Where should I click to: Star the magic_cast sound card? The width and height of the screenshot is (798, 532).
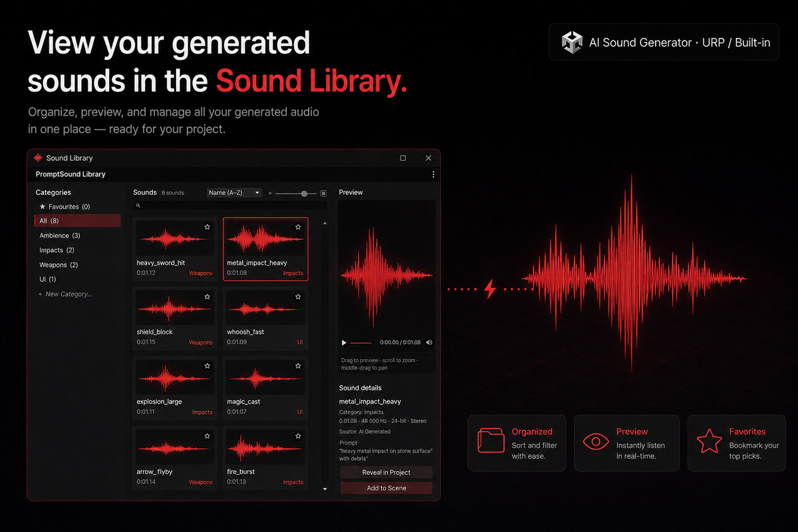298,366
